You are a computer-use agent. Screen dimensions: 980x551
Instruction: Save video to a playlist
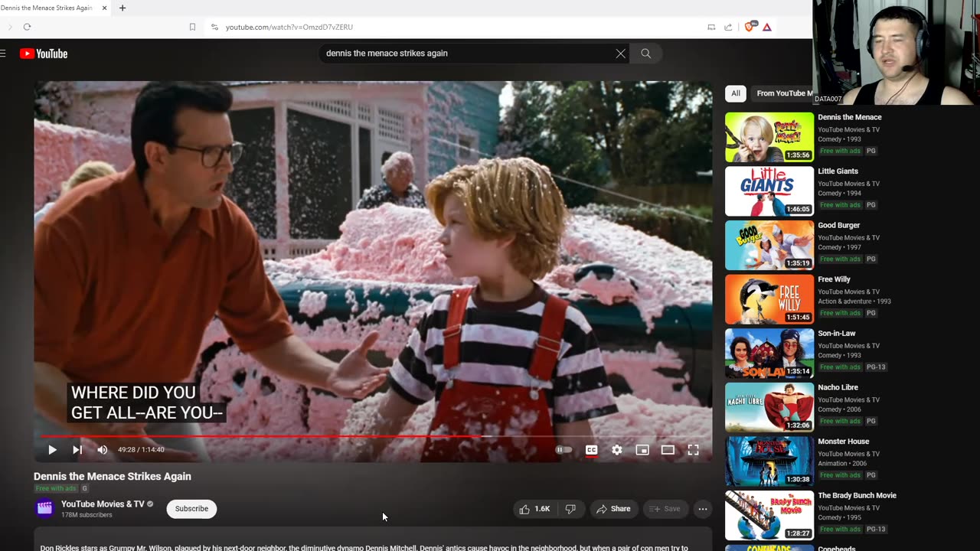pyautogui.click(x=665, y=509)
